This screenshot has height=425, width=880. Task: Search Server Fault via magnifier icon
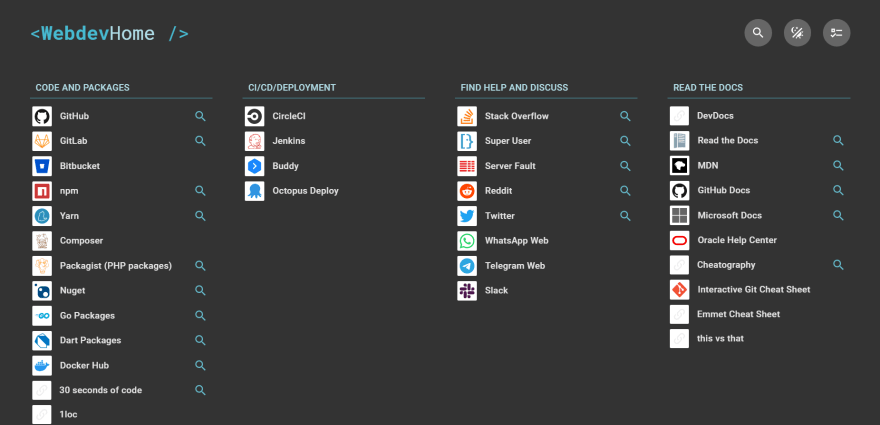pyautogui.click(x=625, y=166)
